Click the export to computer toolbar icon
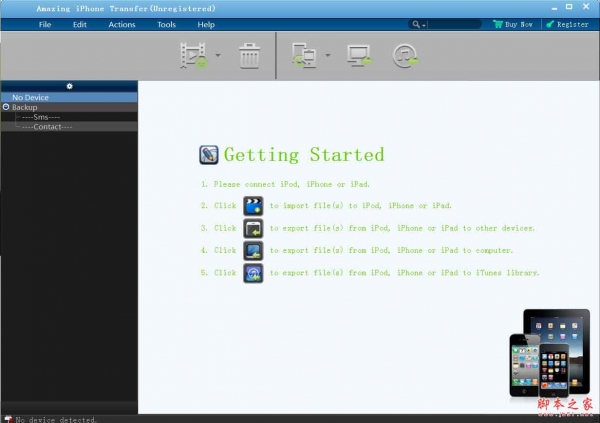Screen dimensions: 600x423 point(359,56)
